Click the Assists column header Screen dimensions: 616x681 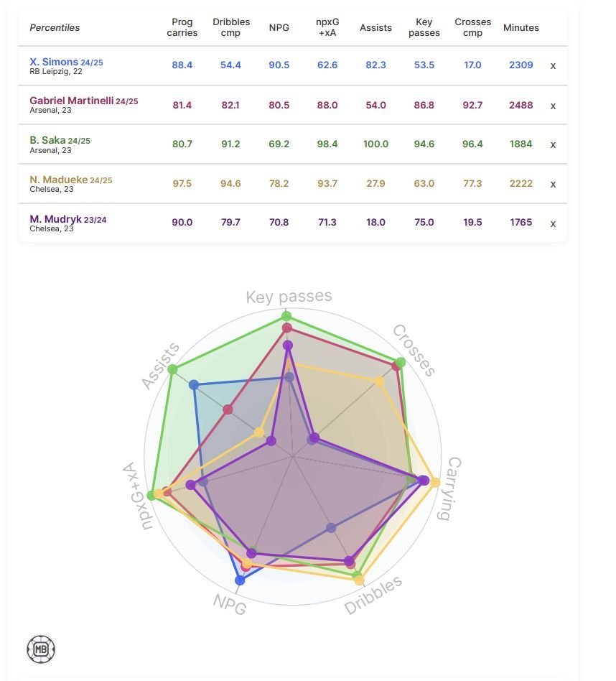[375, 27]
